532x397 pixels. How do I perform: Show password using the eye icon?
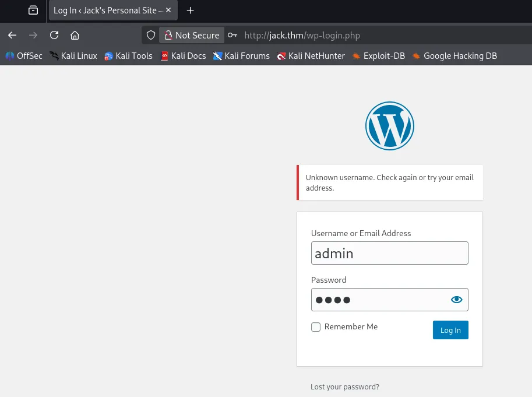456,300
